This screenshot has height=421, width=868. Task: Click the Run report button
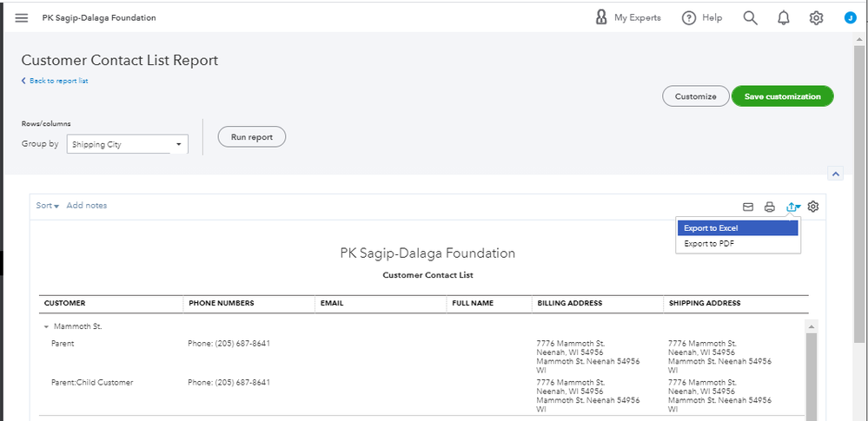(251, 137)
